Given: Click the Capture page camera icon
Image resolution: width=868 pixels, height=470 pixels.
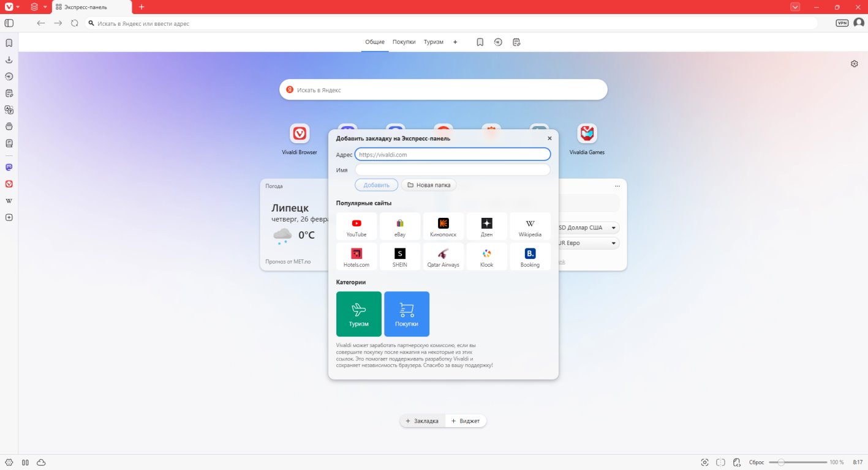Looking at the screenshot, I should pyautogui.click(x=704, y=462).
